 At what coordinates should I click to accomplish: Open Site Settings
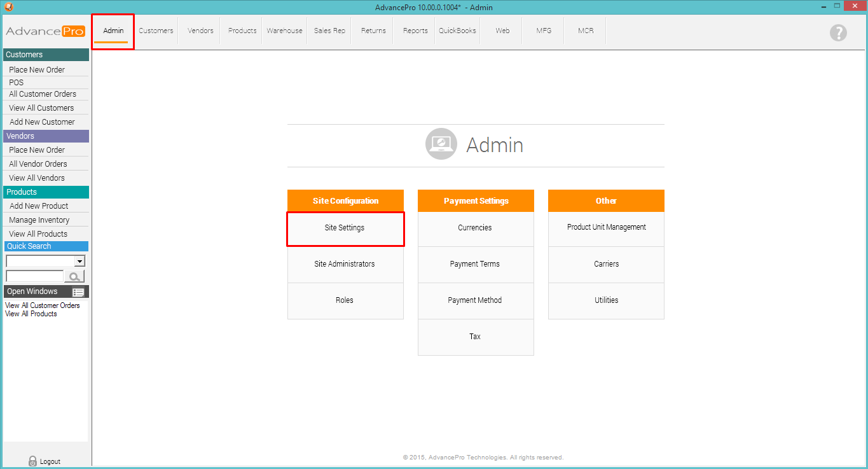pos(345,228)
